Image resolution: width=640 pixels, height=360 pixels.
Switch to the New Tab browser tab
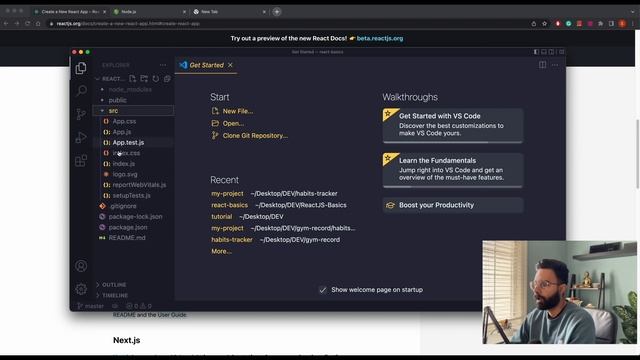coord(230,11)
